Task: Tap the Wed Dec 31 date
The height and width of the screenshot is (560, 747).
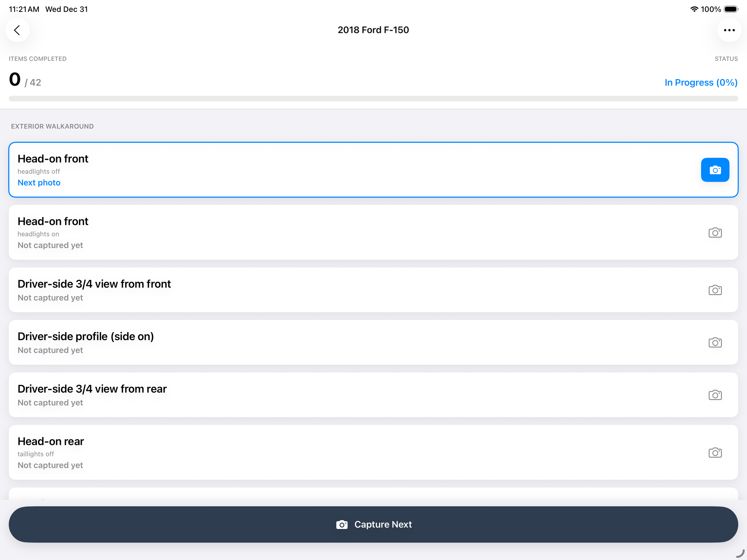Action: [67, 9]
